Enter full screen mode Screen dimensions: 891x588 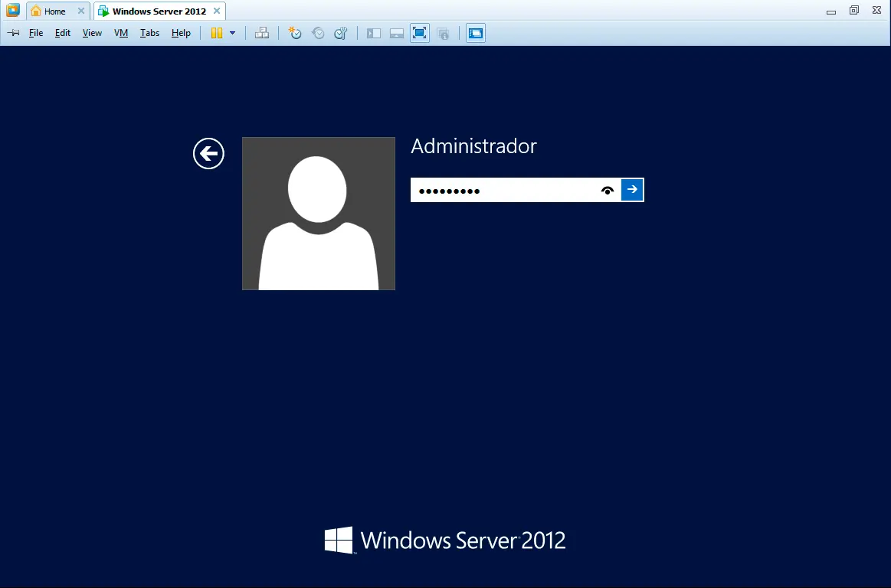tap(419, 33)
